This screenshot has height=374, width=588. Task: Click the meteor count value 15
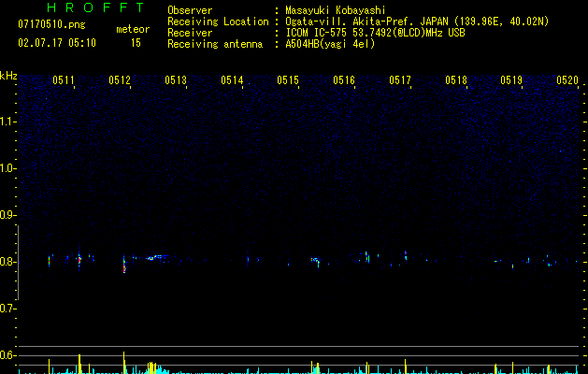click(x=136, y=43)
